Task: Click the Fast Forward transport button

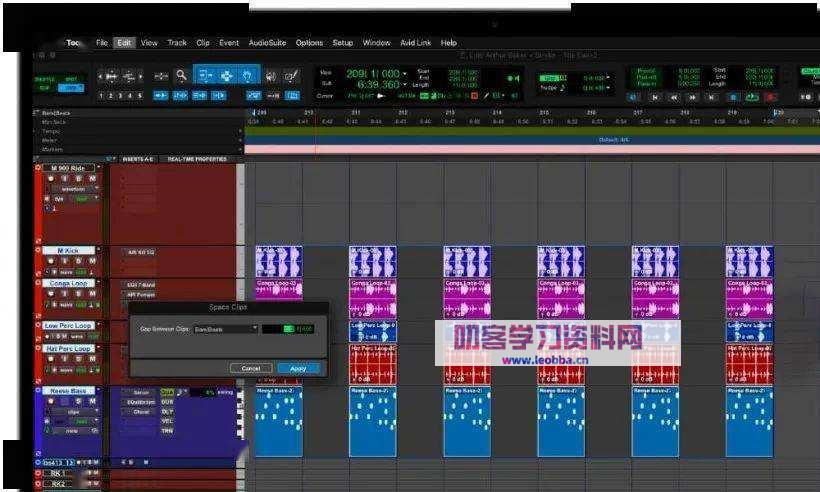Action: [x=693, y=97]
